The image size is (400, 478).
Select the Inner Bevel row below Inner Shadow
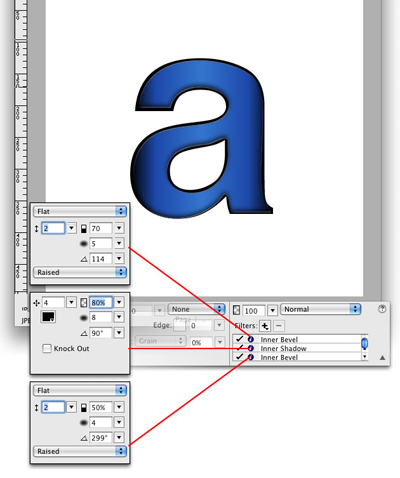point(296,357)
